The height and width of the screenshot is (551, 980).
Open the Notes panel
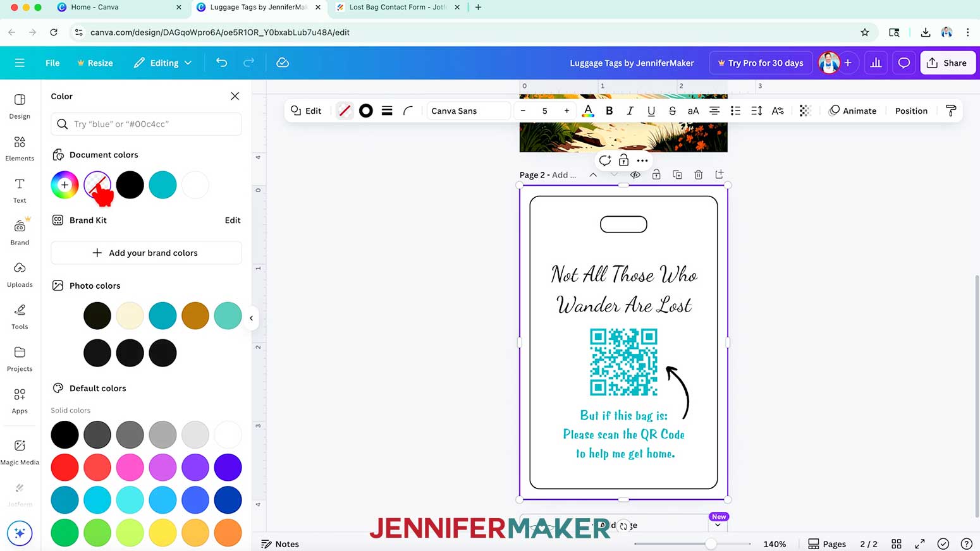pos(280,544)
